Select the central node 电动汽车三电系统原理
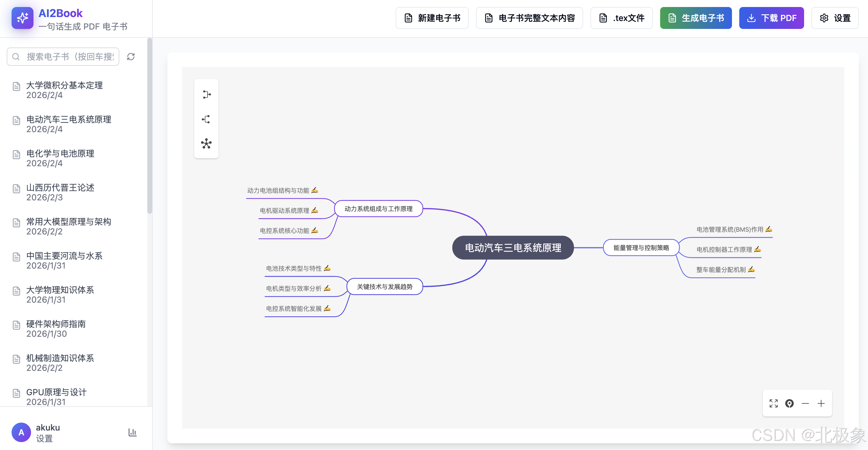 pyautogui.click(x=513, y=248)
